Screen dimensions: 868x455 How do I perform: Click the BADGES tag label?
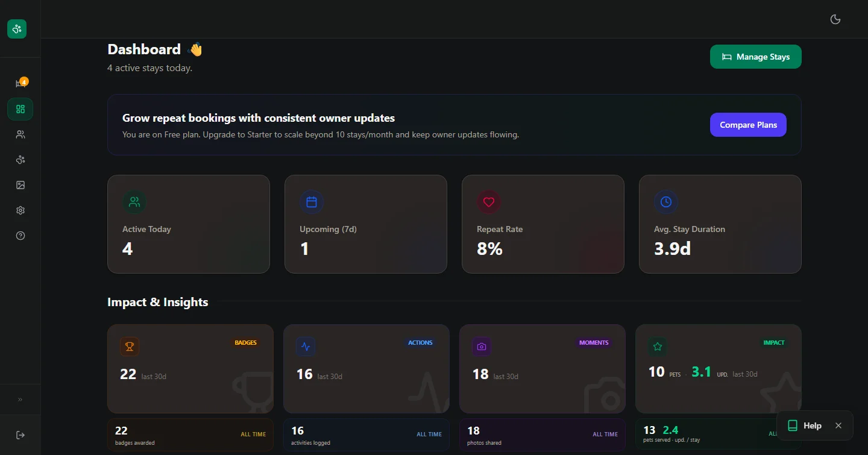click(x=246, y=343)
